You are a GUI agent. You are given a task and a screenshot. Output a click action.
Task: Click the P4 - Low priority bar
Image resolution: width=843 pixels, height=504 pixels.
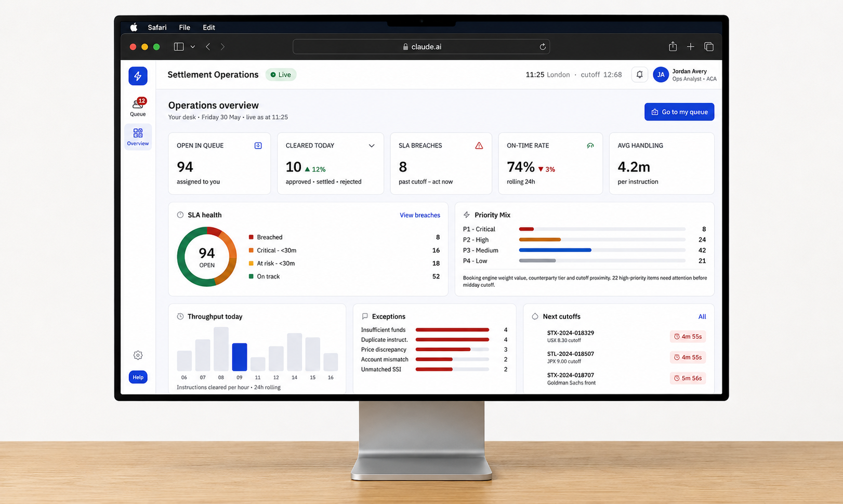tap(602, 261)
